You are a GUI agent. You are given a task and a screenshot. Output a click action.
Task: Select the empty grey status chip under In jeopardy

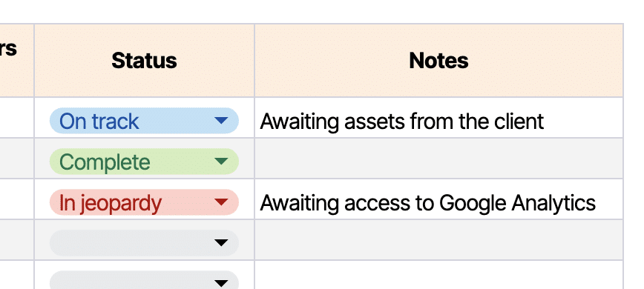[144, 242]
